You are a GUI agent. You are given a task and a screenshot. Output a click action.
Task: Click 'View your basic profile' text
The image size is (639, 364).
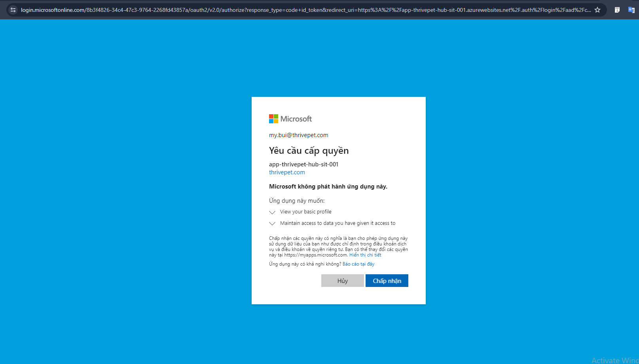[306, 212]
